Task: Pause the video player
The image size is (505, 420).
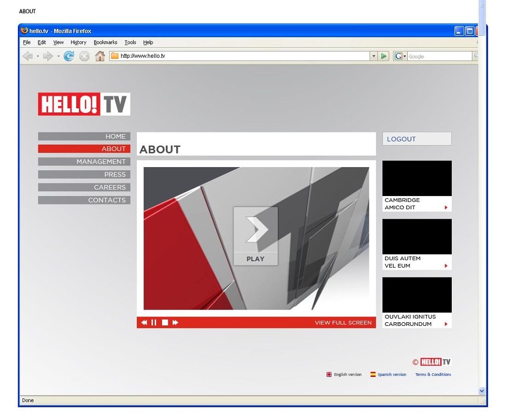Action: (x=154, y=322)
